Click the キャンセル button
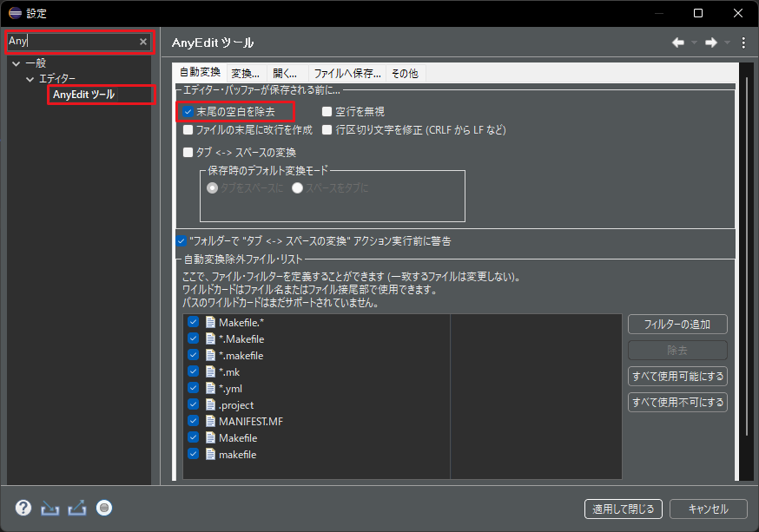This screenshot has height=532, width=759. coord(709,509)
